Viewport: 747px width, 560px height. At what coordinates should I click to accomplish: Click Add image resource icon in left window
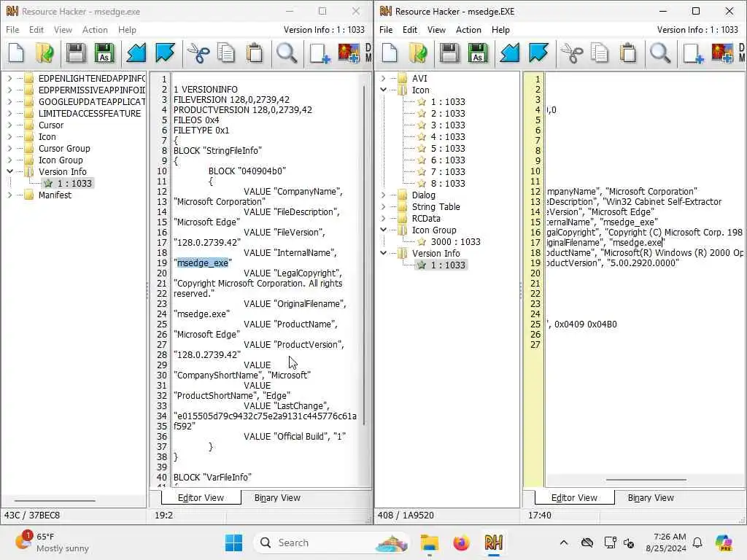349,52
